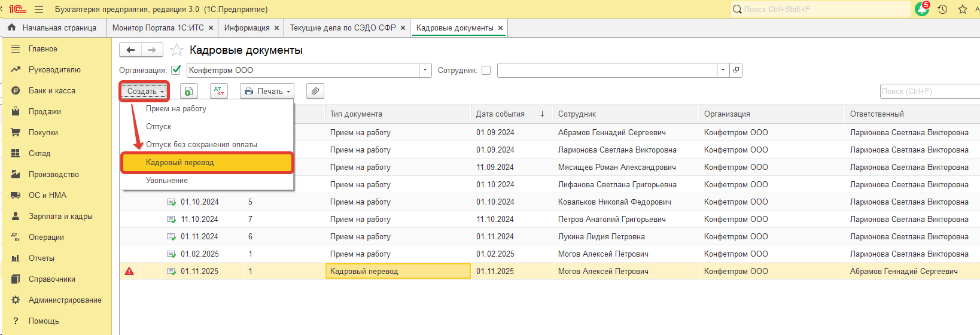Open notifications bell in top bar
The width and height of the screenshot is (980, 335).
pos(922,9)
